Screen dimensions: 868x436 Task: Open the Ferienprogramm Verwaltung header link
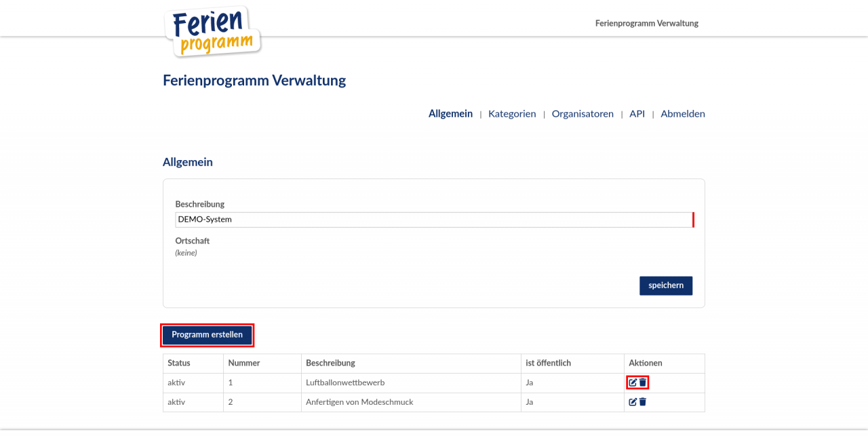(647, 23)
